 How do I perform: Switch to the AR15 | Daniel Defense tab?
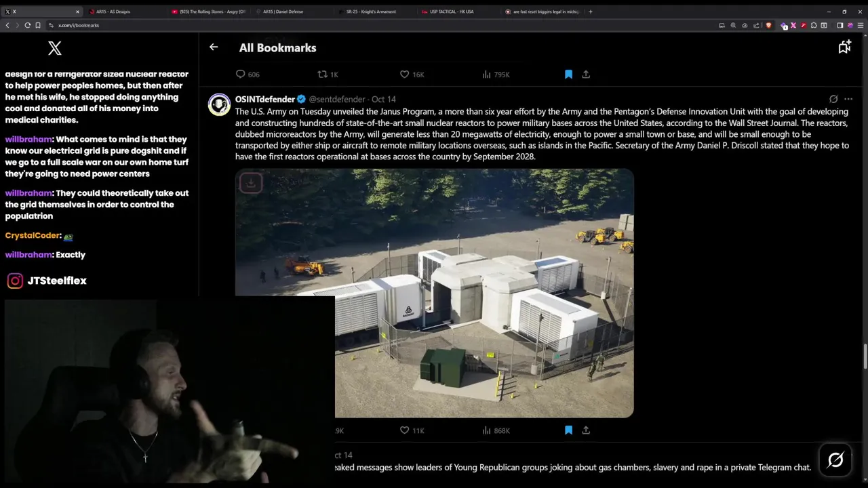290,12
